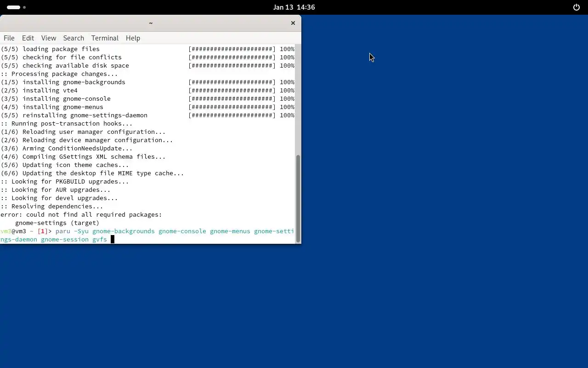Screen dimensions: 588x368
Task: Click 'Looking for PKGBUILD upgrades...' line
Action: 65,182
